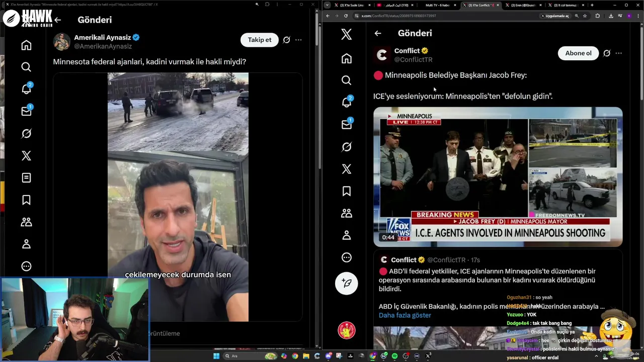Play the Amerikali Aynasiz video
This screenshot has height=362, width=644.
[178, 197]
